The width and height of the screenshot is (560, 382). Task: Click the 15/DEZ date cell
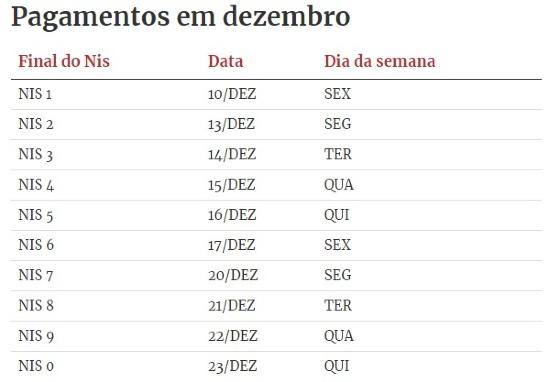point(232,185)
